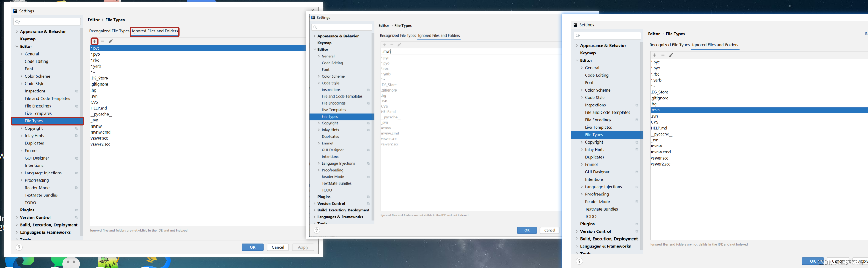This screenshot has height=268, width=868.
Task: Click the remove (–) icon in rightmost Settings dialog
Action: coord(663,55)
